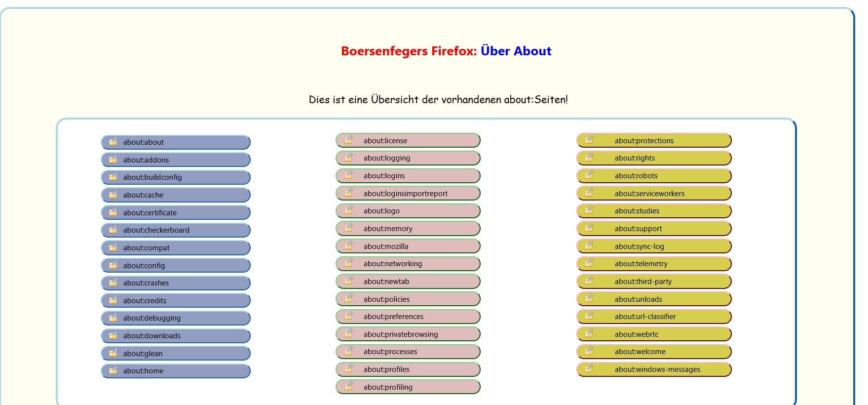Open the about:buildconfig page
The height and width of the screenshot is (405, 868).
tap(176, 177)
